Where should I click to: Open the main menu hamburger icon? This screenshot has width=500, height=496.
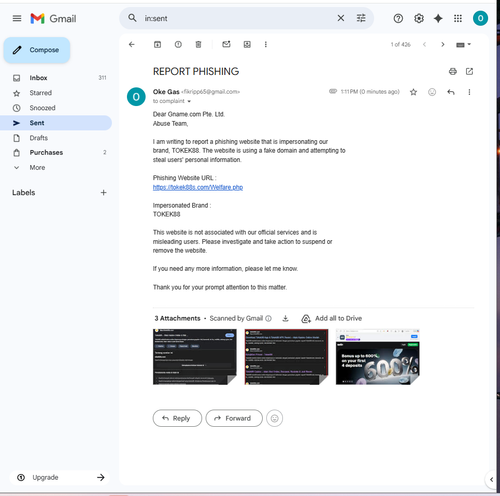[x=17, y=18]
